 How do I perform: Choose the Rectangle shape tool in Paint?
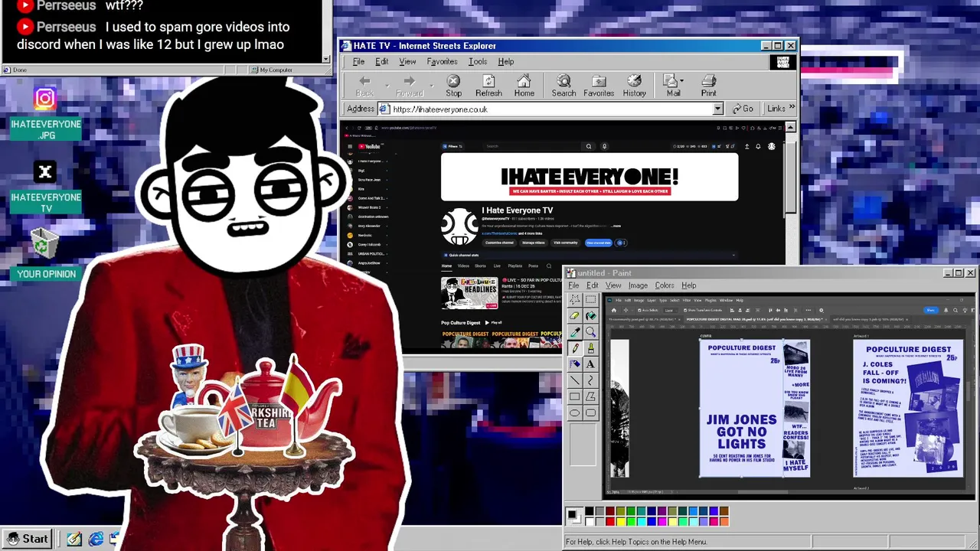coord(574,396)
